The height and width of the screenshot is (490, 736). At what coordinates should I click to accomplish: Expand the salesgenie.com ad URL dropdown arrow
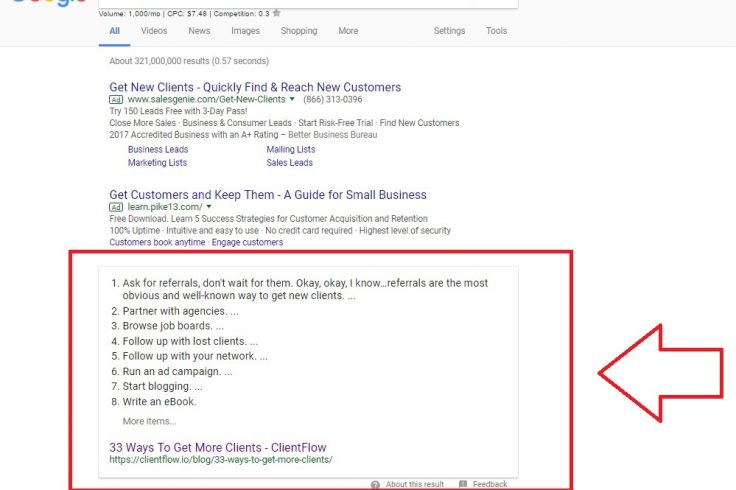click(x=292, y=100)
